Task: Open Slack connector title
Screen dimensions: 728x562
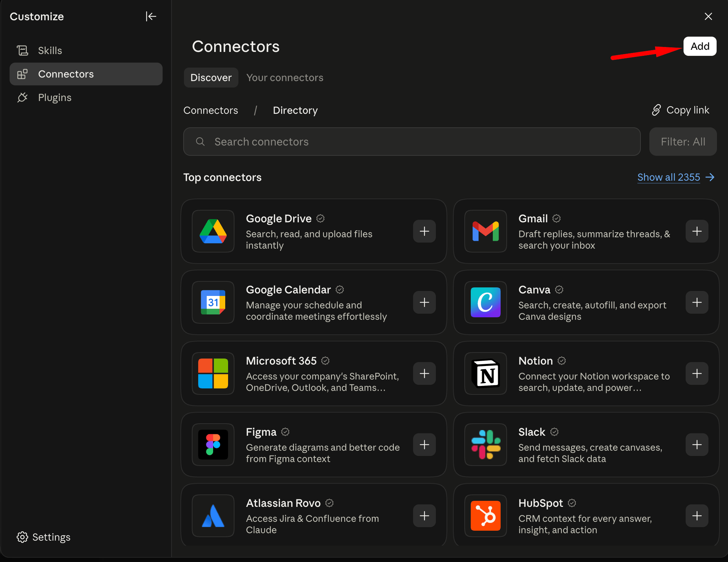Action: pyautogui.click(x=532, y=432)
